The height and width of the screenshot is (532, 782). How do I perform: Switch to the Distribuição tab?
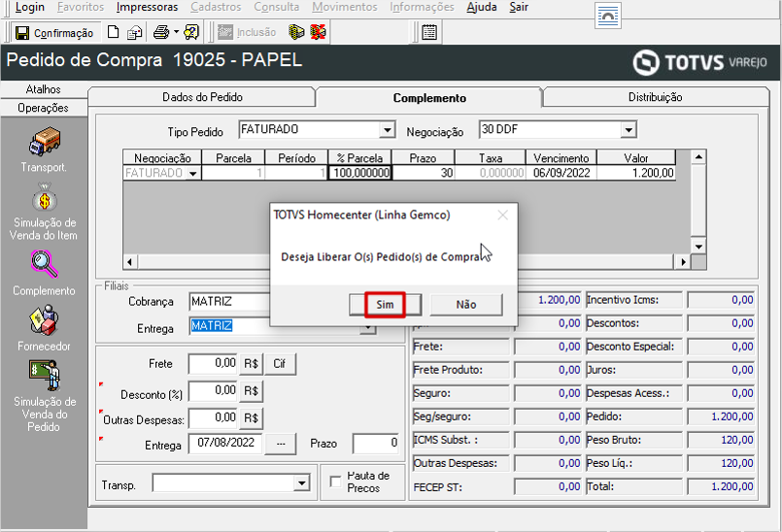tap(655, 97)
